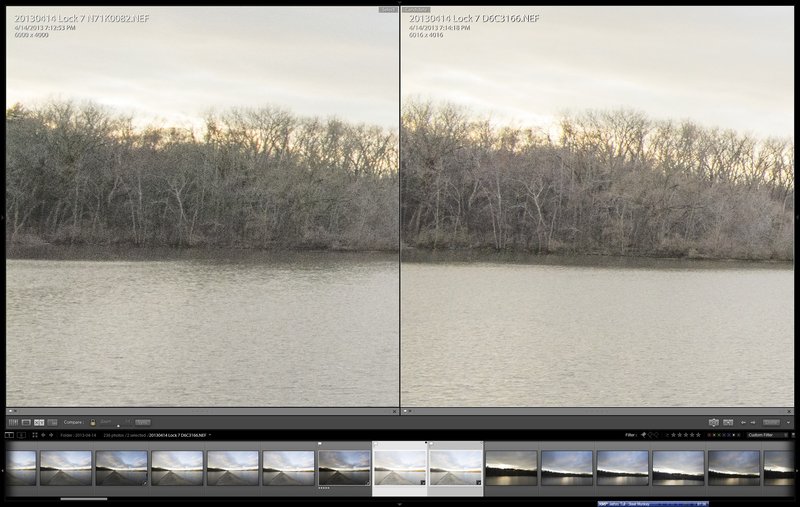Filter by one star rating
This screenshot has height=507, width=800.
(673, 435)
